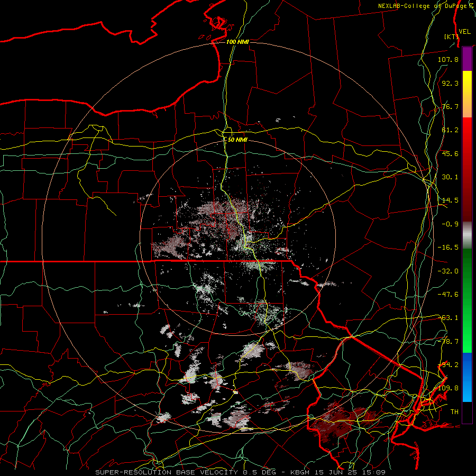
Task: Click the 14.5 velocity scale value
Action: [x=450, y=200]
